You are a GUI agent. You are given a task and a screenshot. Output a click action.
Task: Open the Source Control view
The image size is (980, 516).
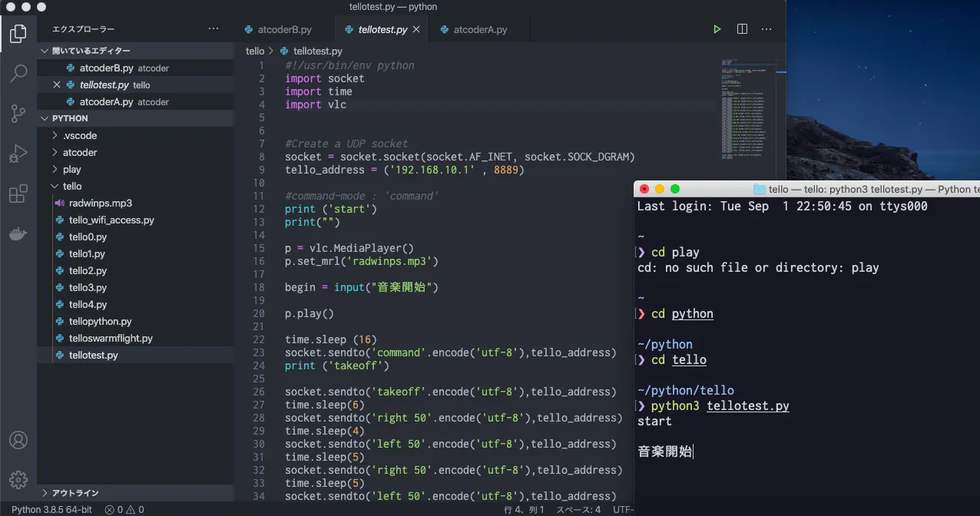(x=18, y=114)
